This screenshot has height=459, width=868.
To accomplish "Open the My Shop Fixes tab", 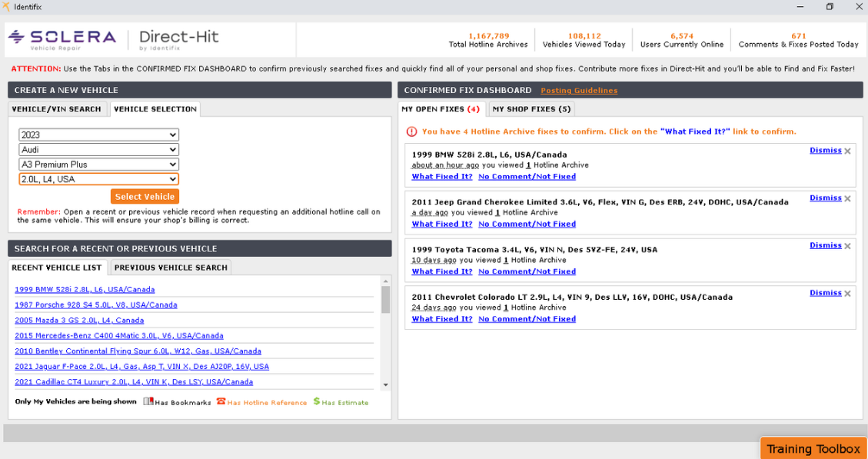I will click(x=531, y=109).
